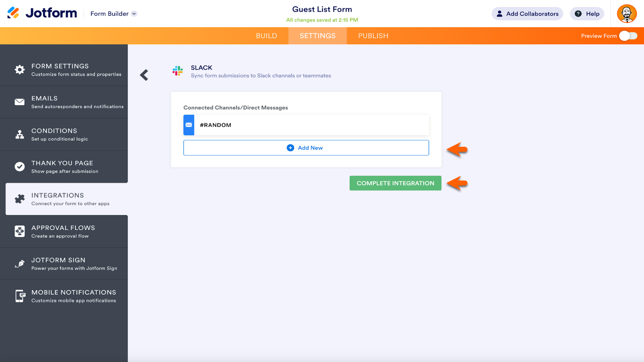The height and width of the screenshot is (362, 644).
Task: Click the Conditions logic icon
Action: (x=20, y=134)
